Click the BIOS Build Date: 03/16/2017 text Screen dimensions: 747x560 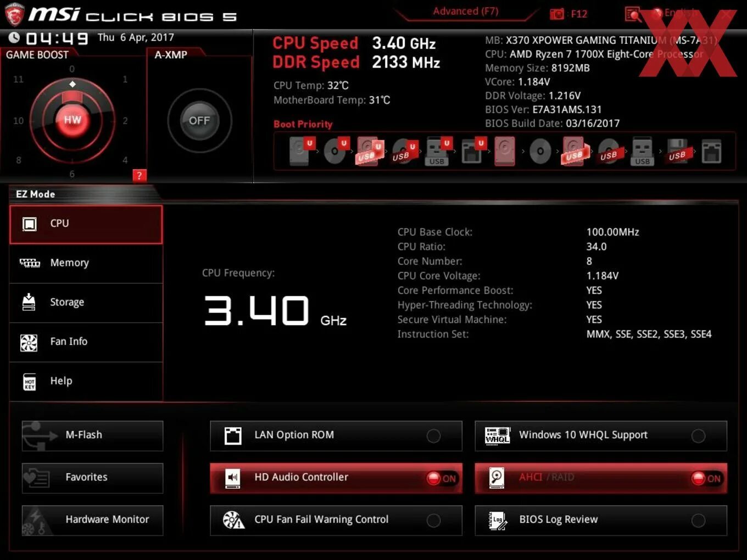[552, 124]
